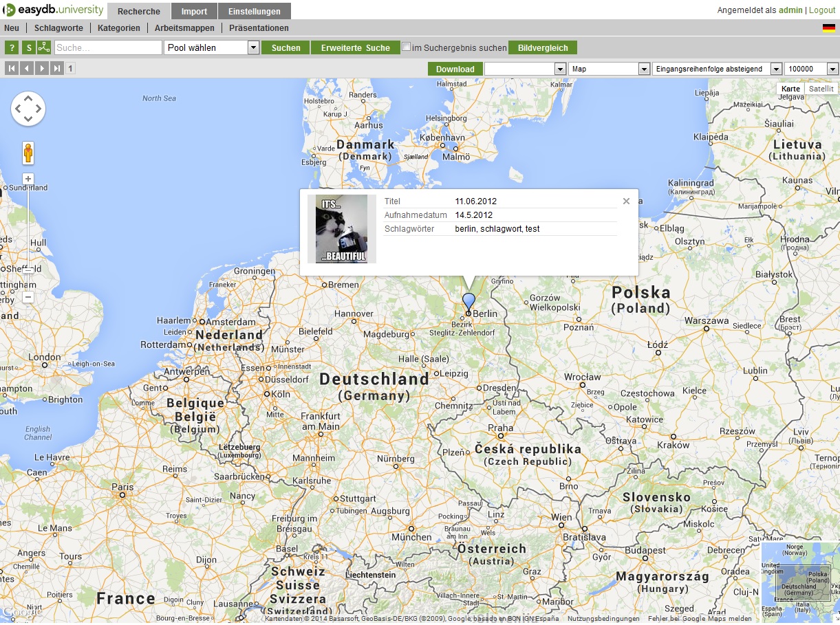This screenshot has width=840, height=625.
Task: Go to the first results page
Action: (x=12, y=68)
